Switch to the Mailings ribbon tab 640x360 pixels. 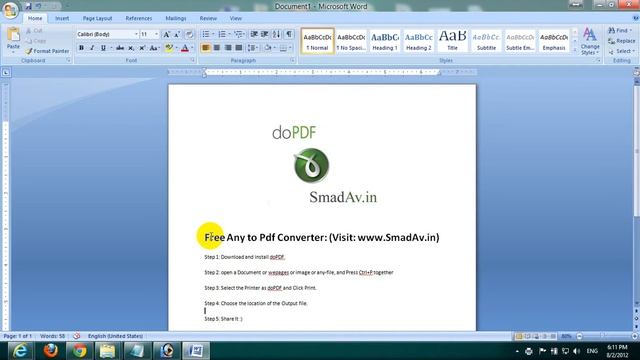click(176, 18)
